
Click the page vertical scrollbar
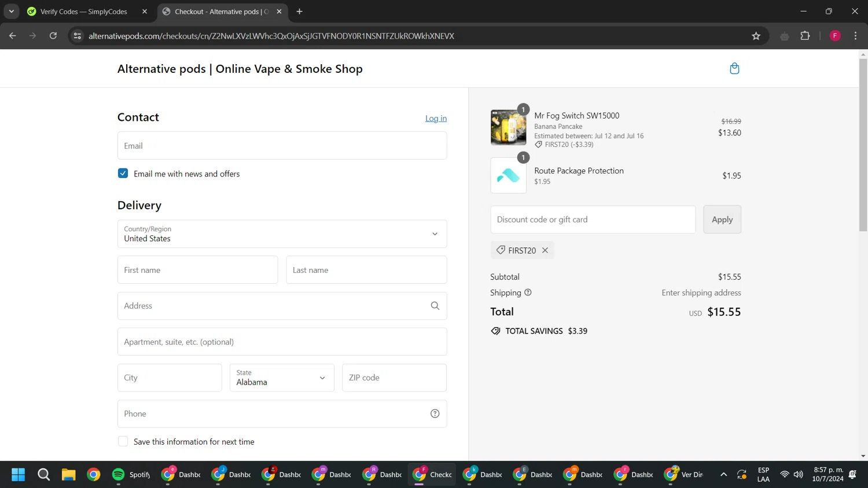coord(863,145)
